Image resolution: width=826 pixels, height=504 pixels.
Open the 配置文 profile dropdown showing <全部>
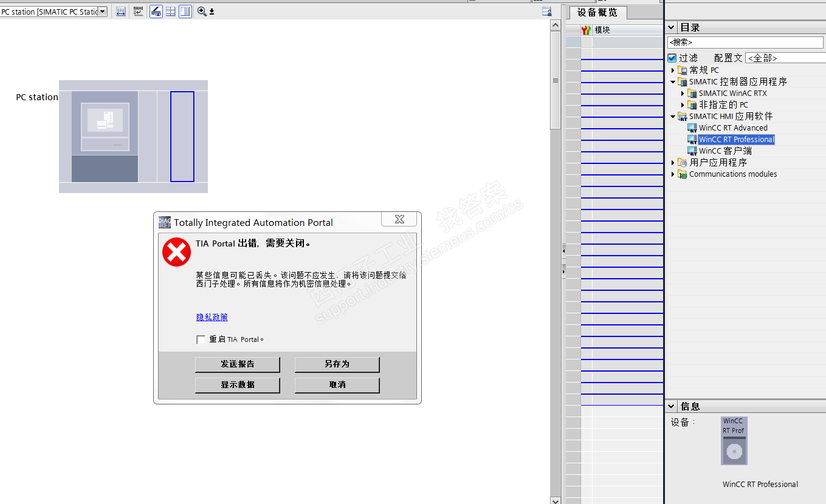pos(785,58)
